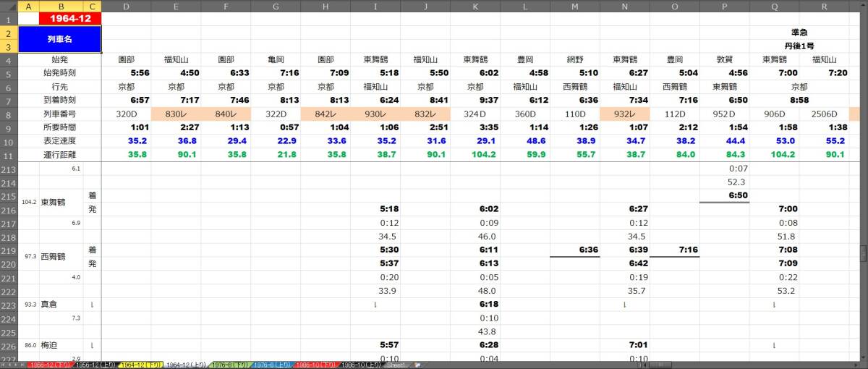Click highlighted train number 830レ

pyautogui.click(x=176, y=114)
